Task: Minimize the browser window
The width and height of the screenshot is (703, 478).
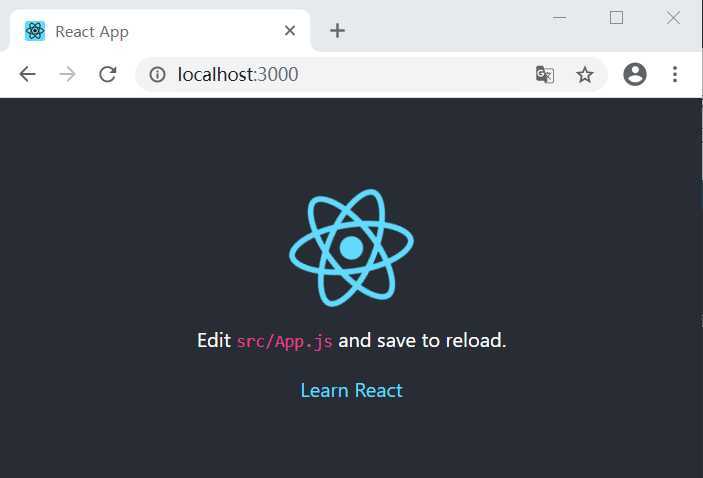Action: tap(559, 18)
